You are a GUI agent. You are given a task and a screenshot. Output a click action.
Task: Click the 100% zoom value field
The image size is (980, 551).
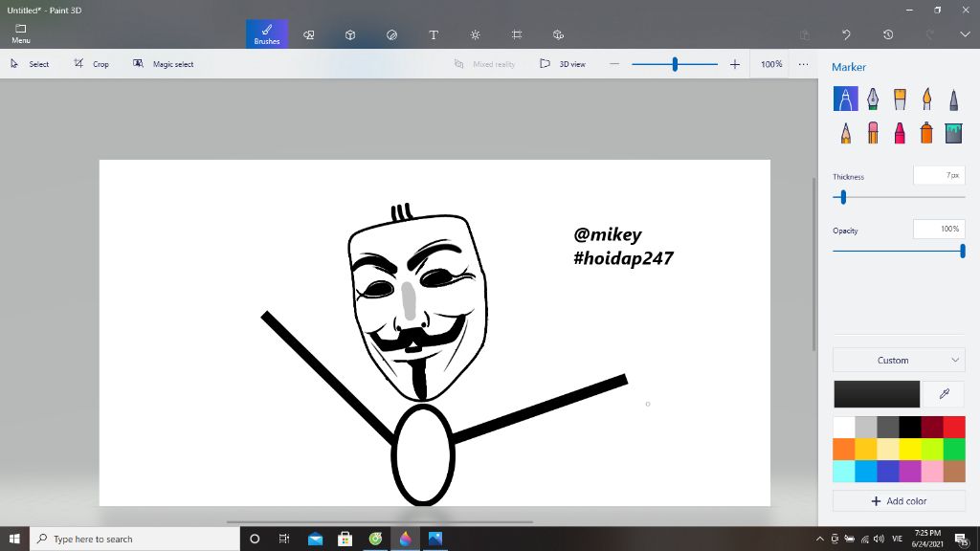[771, 64]
